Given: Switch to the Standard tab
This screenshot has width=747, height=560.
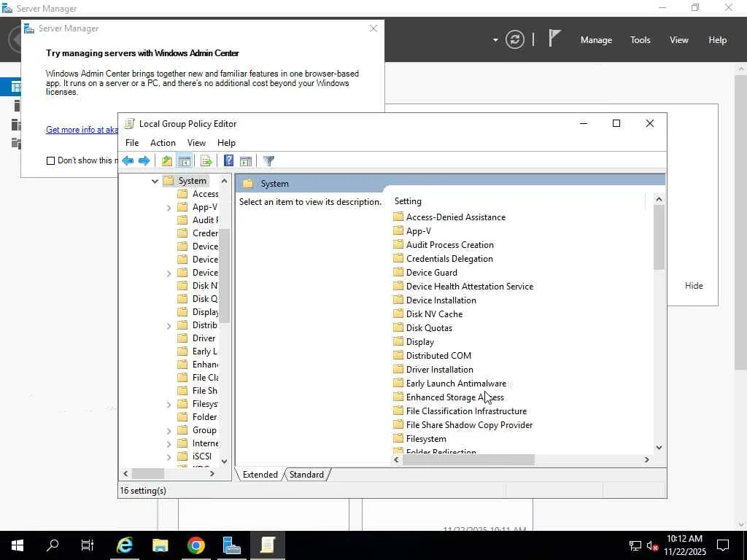Looking at the screenshot, I should pyautogui.click(x=306, y=475).
